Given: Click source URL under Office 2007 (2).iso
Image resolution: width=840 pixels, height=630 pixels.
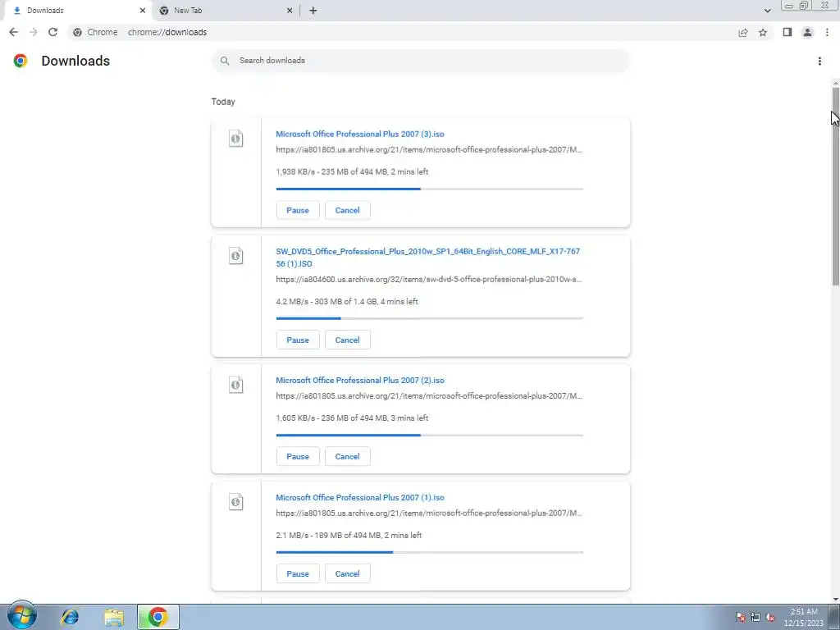Looking at the screenshot, I should point(429,396).
